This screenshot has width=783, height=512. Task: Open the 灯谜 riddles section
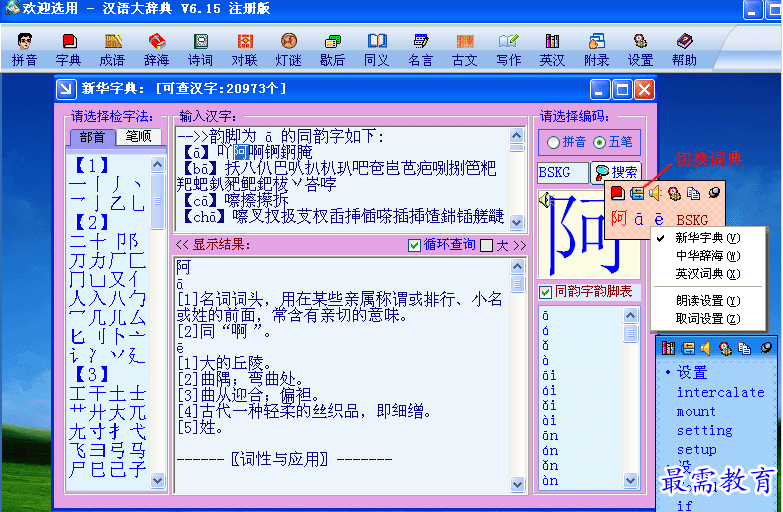click(288, 50)
